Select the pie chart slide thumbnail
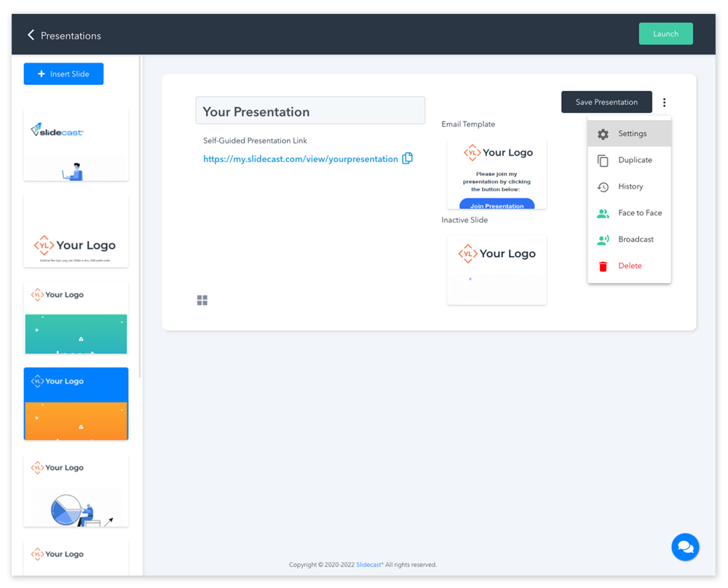Viewport: 728px width, 588px height. point(76,490)
